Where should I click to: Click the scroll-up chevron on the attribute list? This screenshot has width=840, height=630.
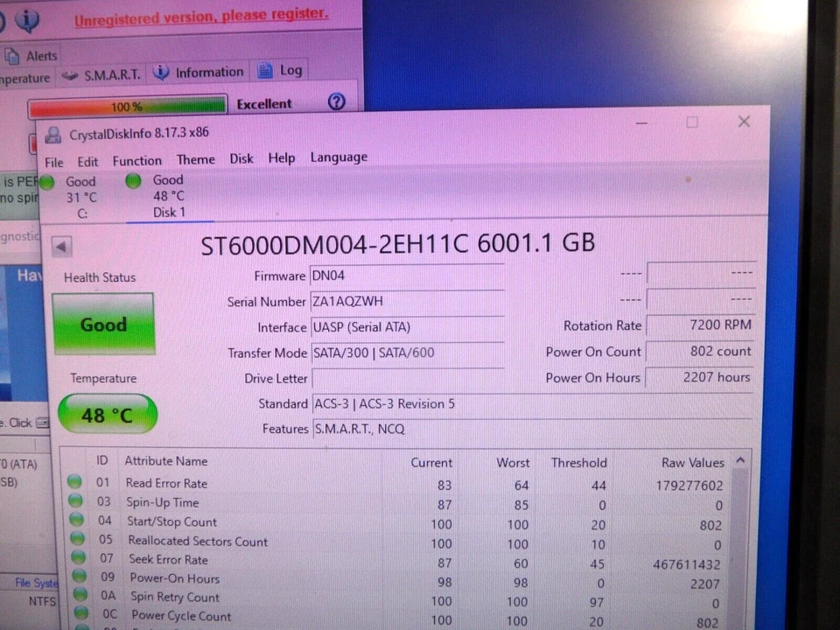[739, 459]
